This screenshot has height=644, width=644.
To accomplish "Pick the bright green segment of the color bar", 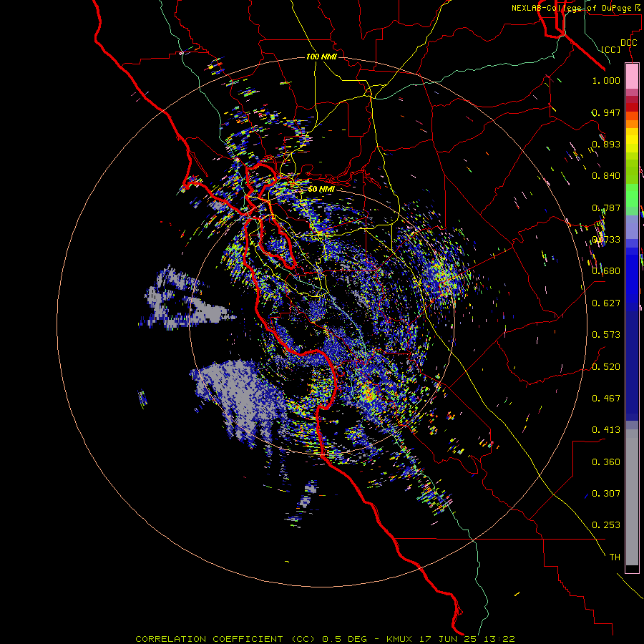I will [x=632, y=195].
